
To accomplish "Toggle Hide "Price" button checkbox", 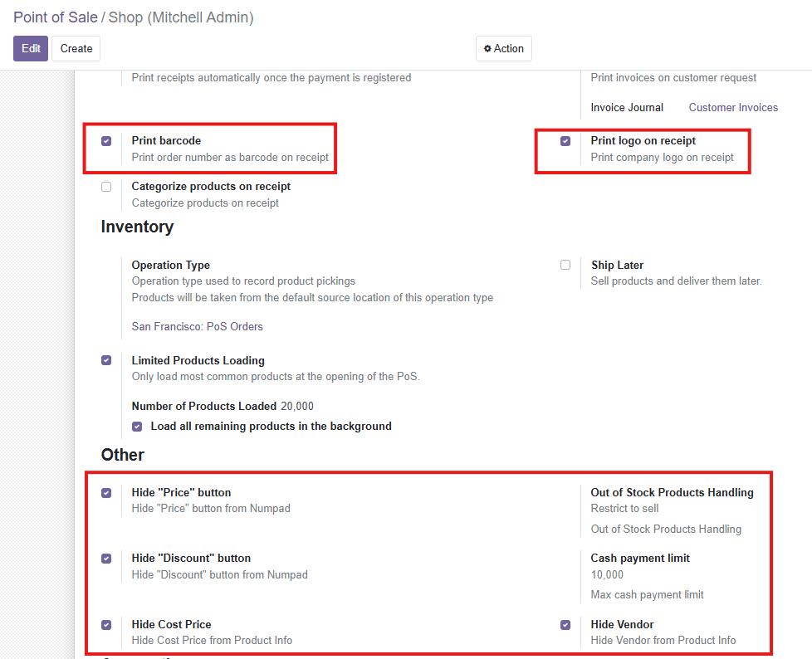I will [x=106, y=492].
